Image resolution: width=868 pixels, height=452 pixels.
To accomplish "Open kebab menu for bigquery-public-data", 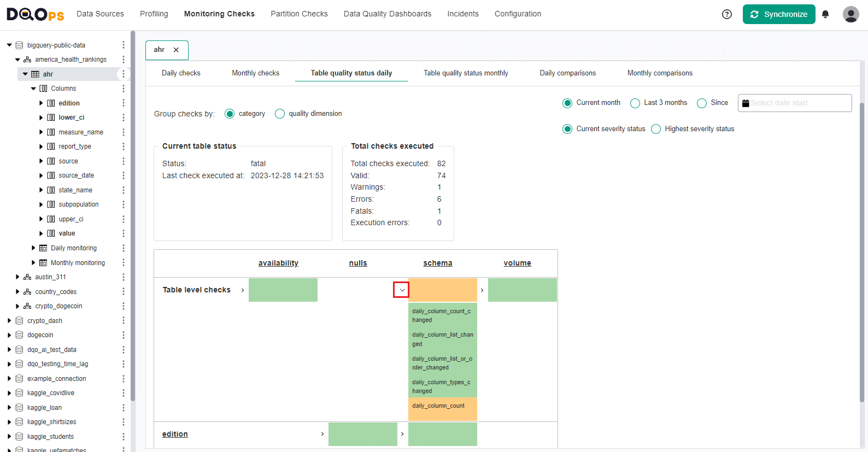I will click(124, 45).
